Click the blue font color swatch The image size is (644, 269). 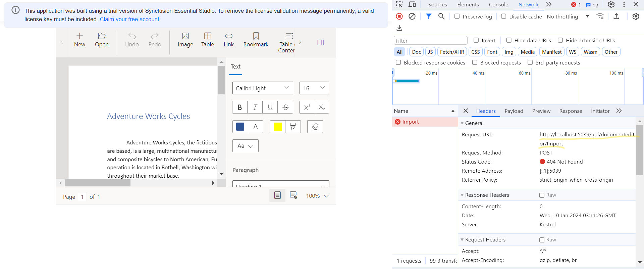point(240,127)
